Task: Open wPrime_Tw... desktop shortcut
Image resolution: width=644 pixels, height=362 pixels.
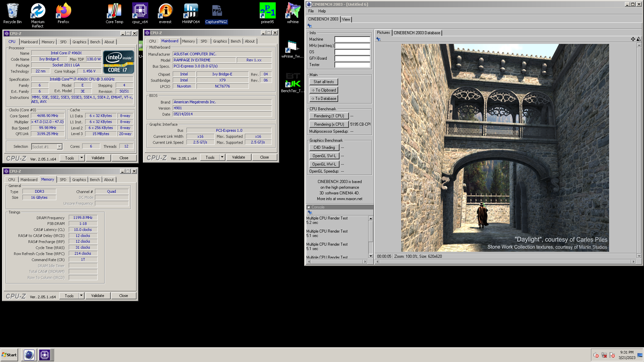Action: (x=293, y=49)
